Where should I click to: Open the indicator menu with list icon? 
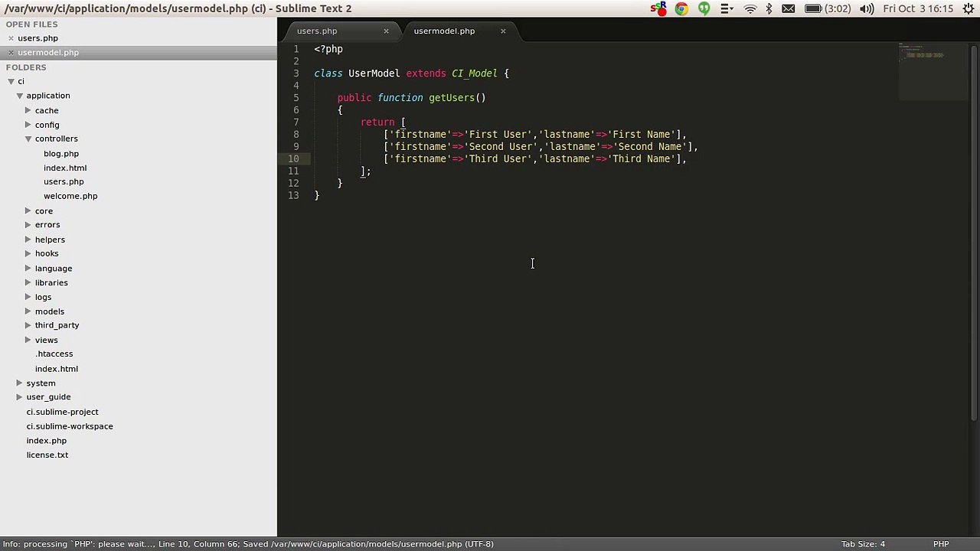(727, 9)
